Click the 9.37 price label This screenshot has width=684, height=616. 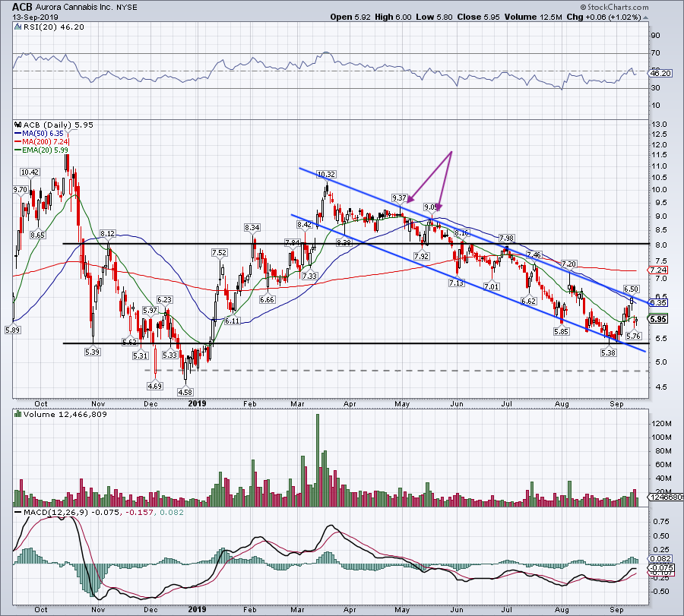[400, 198]
